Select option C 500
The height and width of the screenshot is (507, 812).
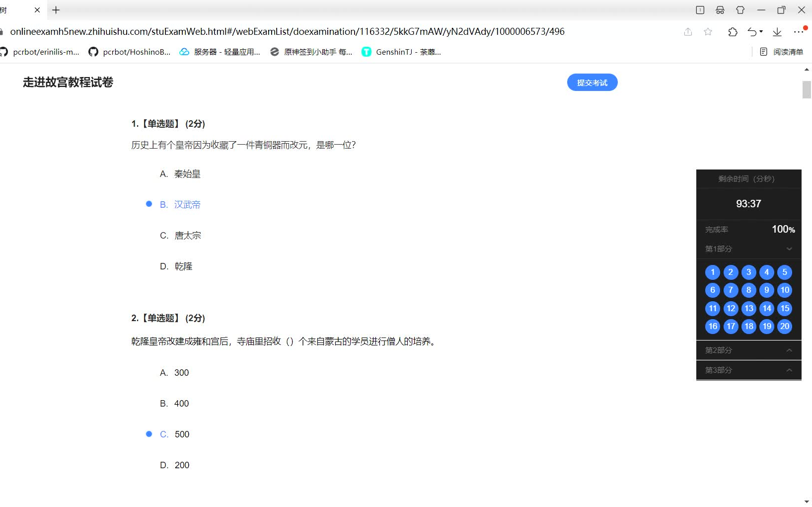(174, 434)
